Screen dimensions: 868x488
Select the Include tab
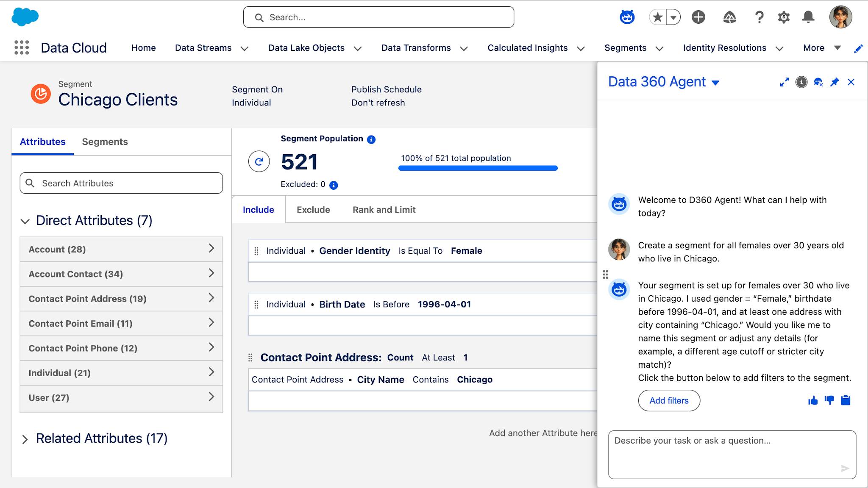[x=259, y=210]
